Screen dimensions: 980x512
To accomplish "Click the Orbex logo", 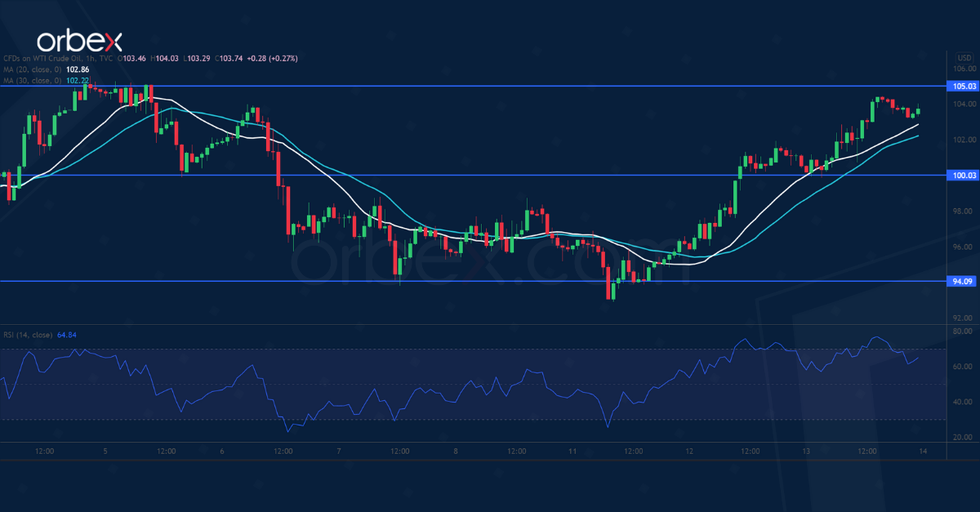I will (x=78, y=41).
